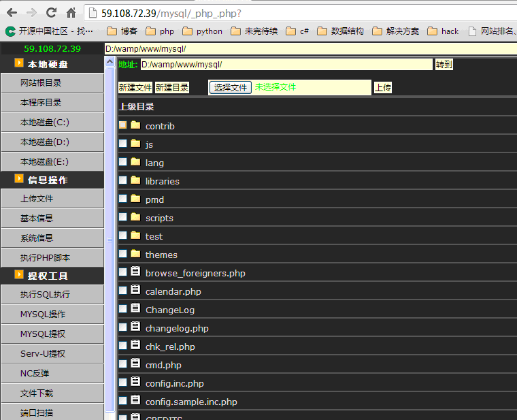Click the contrib folder icon
The height and width of the screenshot is (420, 517).
(135, 125)
